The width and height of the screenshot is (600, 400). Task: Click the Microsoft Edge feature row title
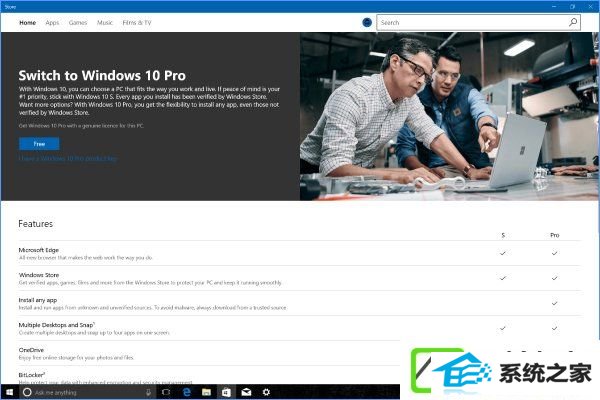click(x=39, y=250)
